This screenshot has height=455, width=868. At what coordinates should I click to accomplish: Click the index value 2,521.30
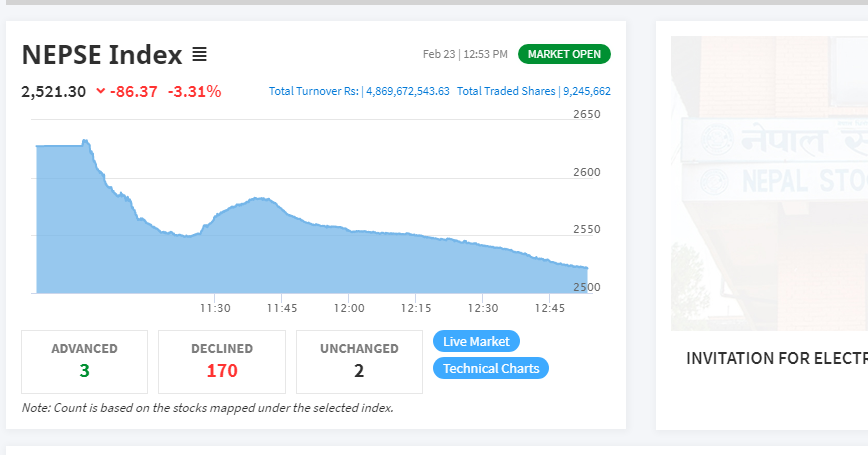point(54,91)
